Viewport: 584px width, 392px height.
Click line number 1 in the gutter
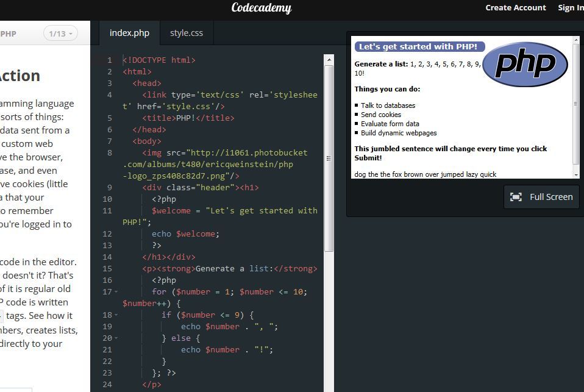(110, 60)
